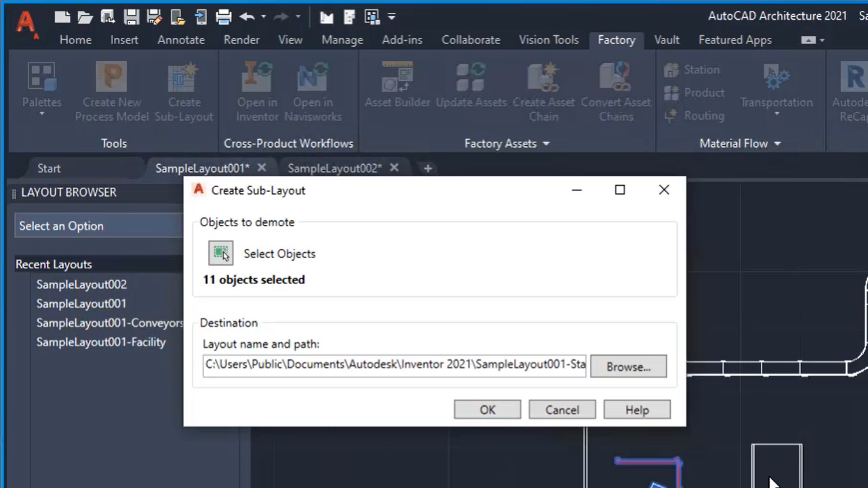
Task: Click the Open in Inventor icon
Action: [257, 77]
